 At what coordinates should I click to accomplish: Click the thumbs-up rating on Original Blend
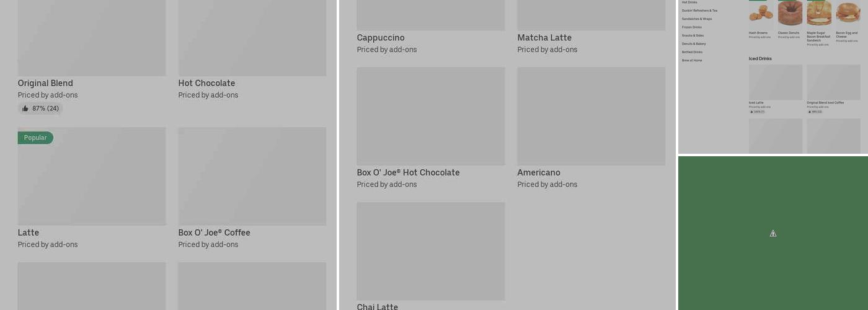[x=40, y=108]
